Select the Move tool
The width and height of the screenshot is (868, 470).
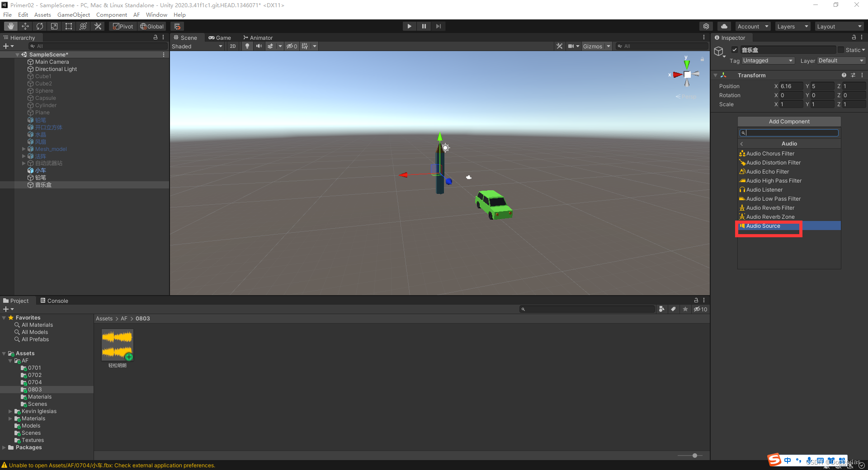click(x=25, y=26)
